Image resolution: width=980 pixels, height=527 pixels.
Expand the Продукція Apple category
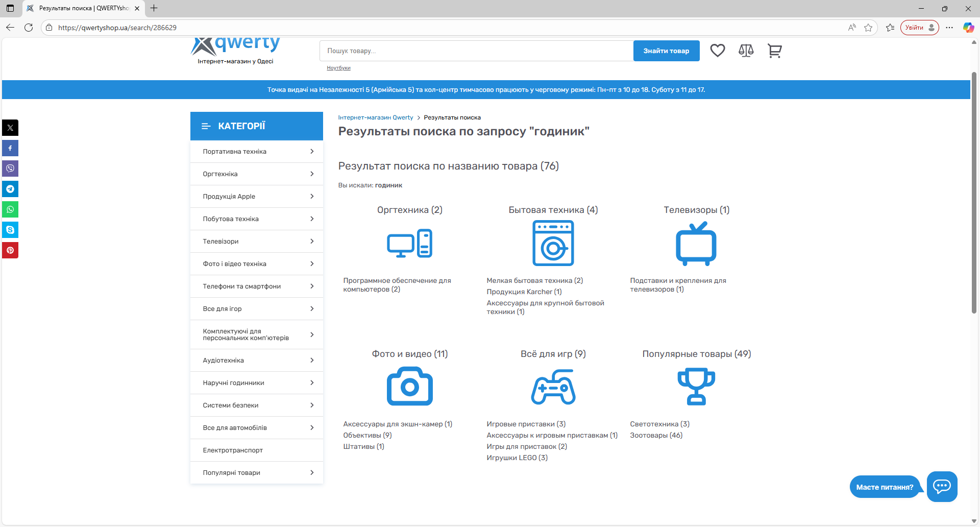(x=257, y=197)
